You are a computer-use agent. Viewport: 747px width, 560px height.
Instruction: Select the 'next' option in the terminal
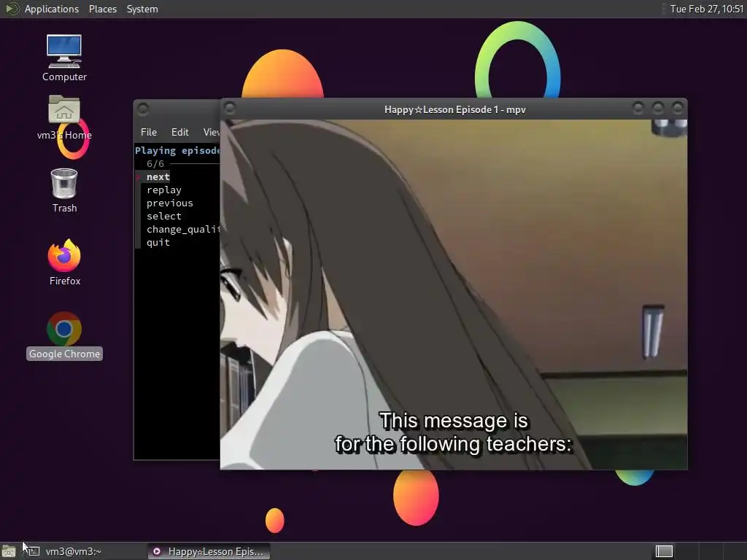click(158, 176)
